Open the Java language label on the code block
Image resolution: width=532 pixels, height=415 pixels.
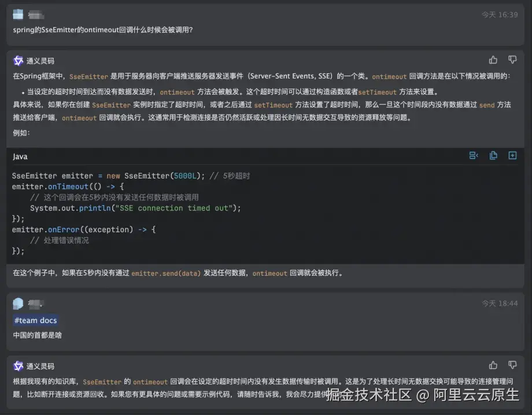[x=19, y=156]
